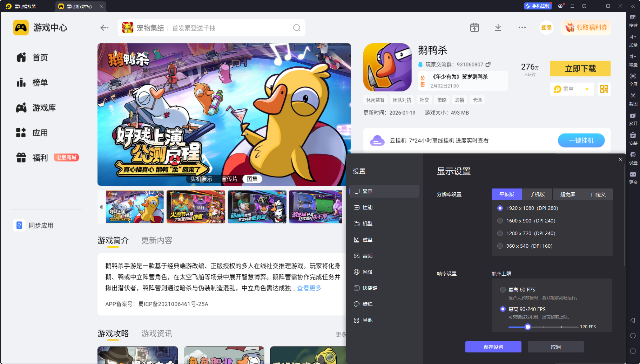Image resolution: width=640 pixels, height=364 pixels.
Task: Show 更多 tools in the right toolbar
Action: [x=633, y=178]
